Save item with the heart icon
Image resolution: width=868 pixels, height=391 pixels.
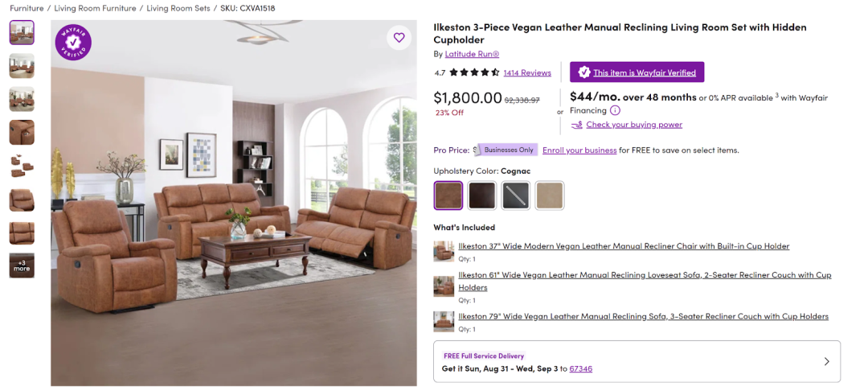click(399, 38)
